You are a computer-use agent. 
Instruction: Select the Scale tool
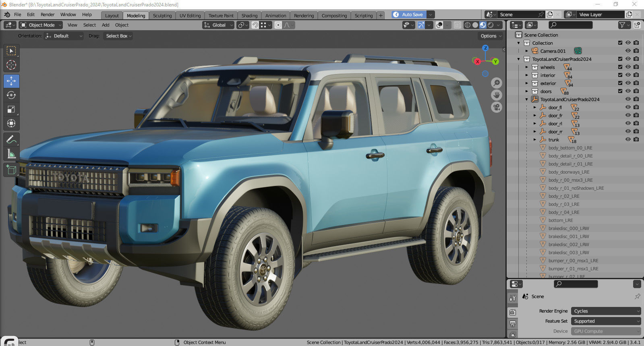pyautogui.click(x=11, y=109)
